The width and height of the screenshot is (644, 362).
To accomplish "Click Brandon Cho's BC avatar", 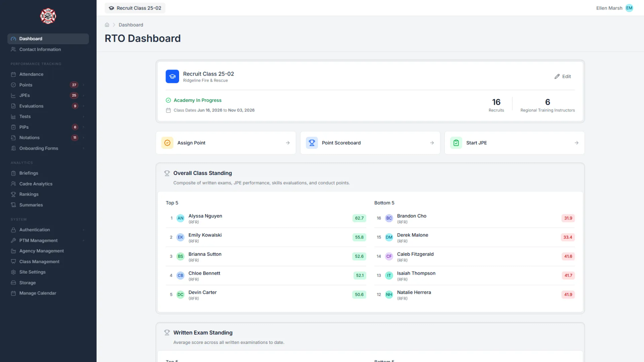I will (x=389, y=218).
